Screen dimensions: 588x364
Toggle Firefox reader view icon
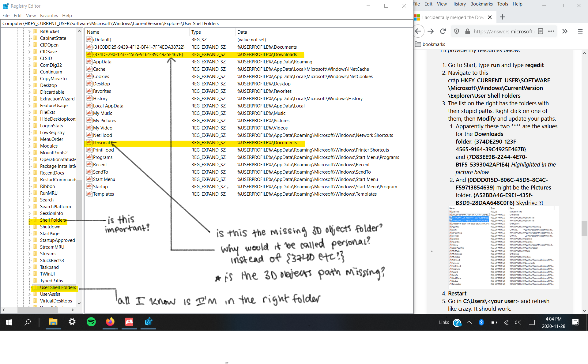click(541, 31)
